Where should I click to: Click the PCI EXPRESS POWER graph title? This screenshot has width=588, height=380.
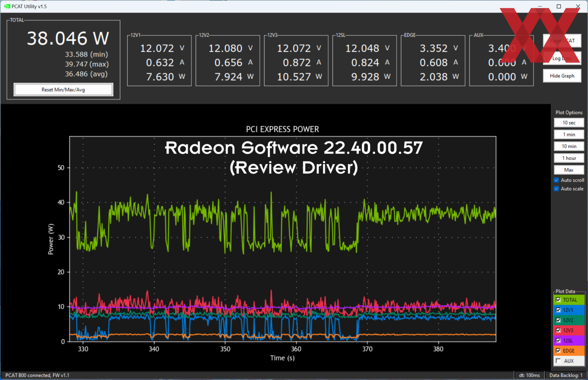pos(282,129)
